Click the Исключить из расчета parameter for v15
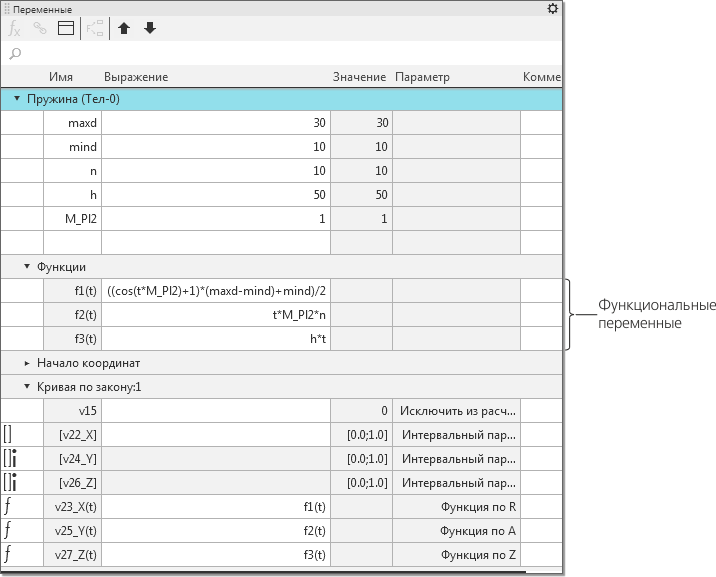 [x=457, y=411]
